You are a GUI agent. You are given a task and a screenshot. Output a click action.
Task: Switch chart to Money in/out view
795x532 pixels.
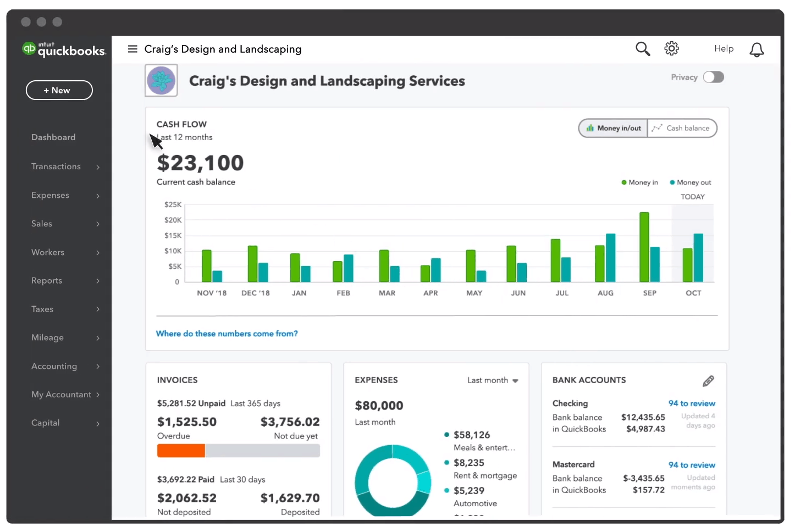click(613, 128)
